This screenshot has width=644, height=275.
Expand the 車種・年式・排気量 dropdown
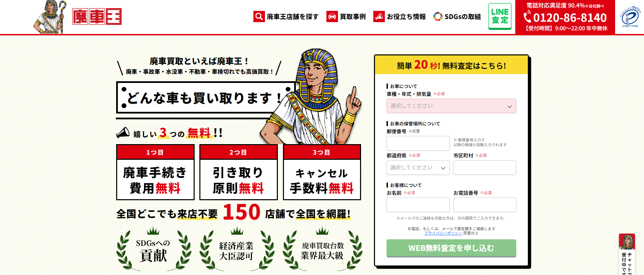click(451, 106)
